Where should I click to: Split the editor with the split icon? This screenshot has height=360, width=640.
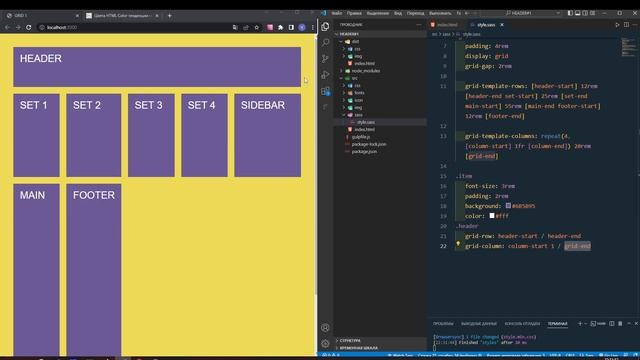pyautogui.click(x=627, y=25)
